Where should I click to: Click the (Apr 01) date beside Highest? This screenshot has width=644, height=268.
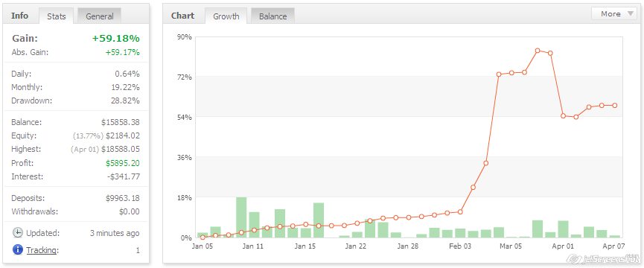pyautogui.click(x=84, y=150)
